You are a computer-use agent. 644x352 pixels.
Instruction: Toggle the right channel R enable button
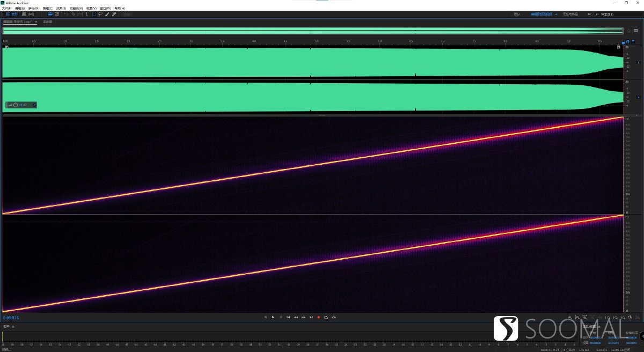click(638, 97)
